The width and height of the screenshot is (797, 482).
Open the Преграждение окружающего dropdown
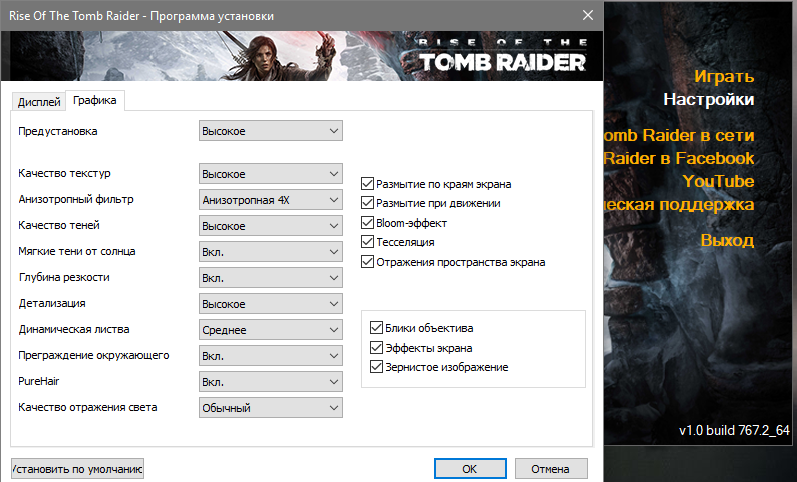pos(270,355)
